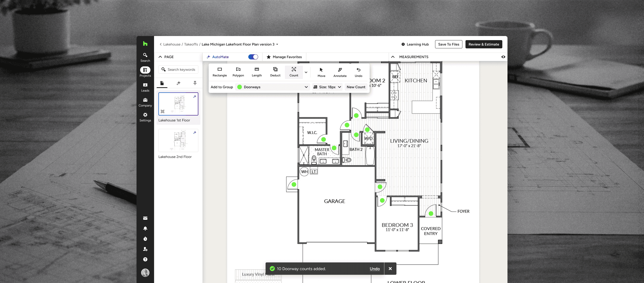Toggle the AutoMate switch off
The height and width of the screenshot is (283, 644).
pyautogui.click(x=253, y=57)
